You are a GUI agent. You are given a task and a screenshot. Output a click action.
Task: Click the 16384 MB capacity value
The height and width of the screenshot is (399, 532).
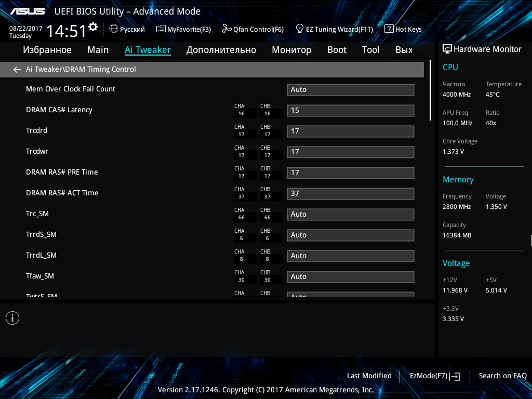click(x=457, y=235)
